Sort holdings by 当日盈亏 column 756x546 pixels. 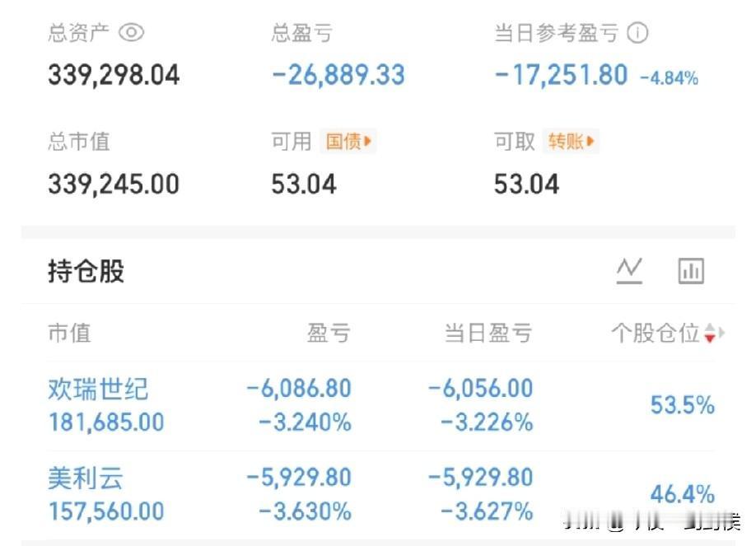coord(491,334)
